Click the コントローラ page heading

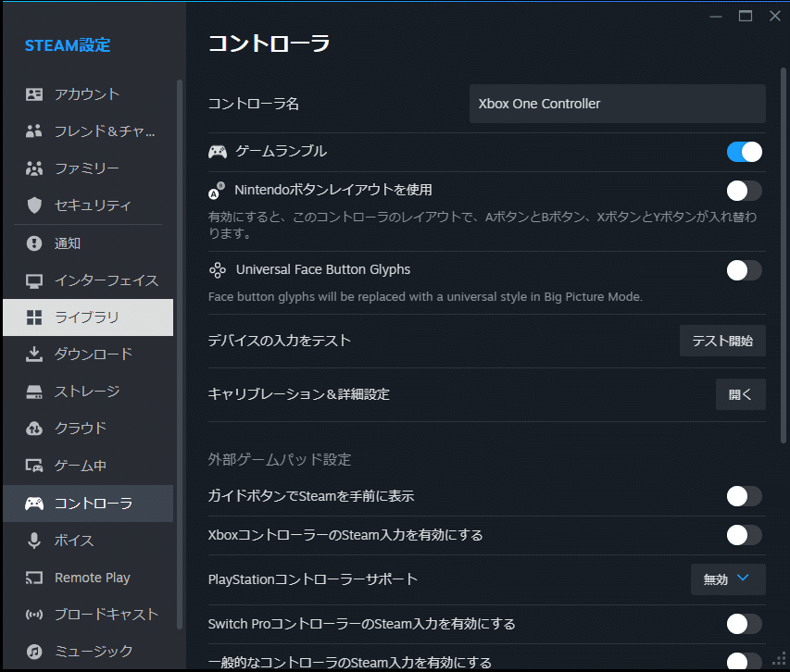coord(269,44)
